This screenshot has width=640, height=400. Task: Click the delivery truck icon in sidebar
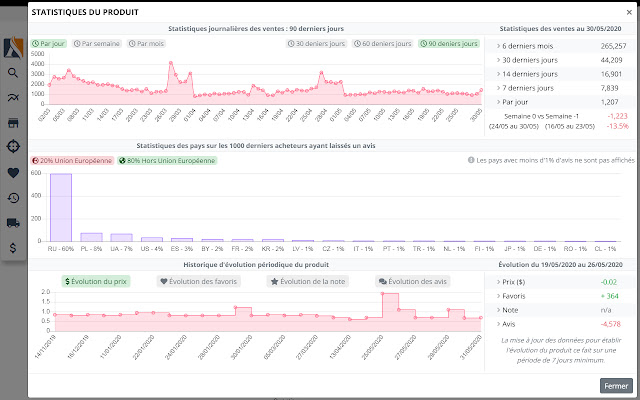[14, 222]
